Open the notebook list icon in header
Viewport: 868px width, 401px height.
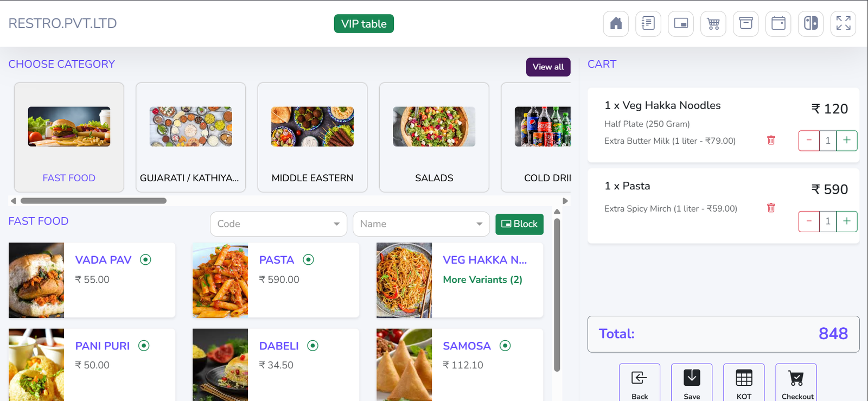pos(648,24)
